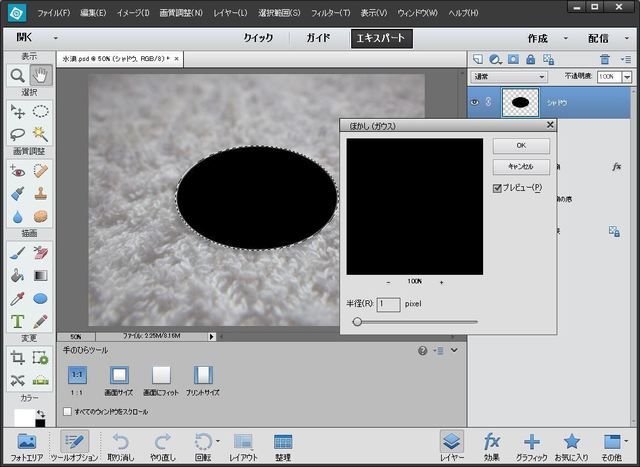640x467 pixels.
Task: Open the フィルター(T) menu
Action: pyautogui.click(x=328, y=13)
